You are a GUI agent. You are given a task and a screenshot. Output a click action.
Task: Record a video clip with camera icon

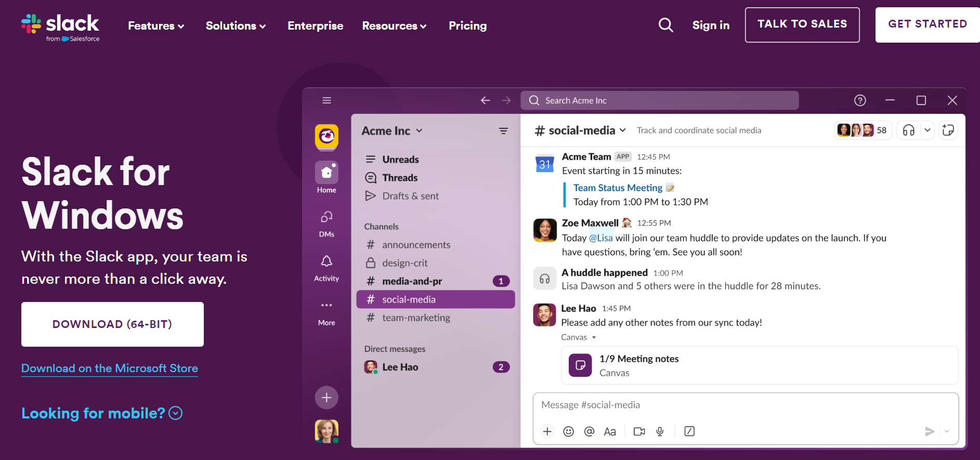pos(639,431)
